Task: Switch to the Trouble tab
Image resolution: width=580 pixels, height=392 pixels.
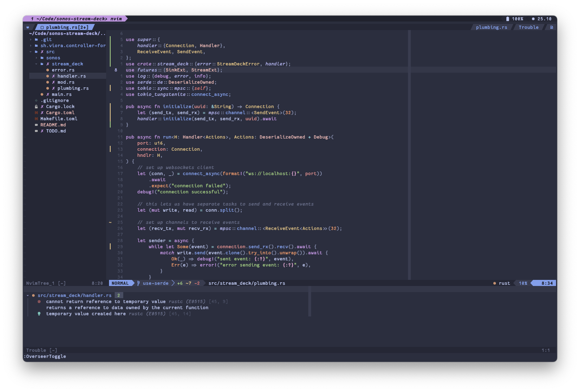Action: 528,28
